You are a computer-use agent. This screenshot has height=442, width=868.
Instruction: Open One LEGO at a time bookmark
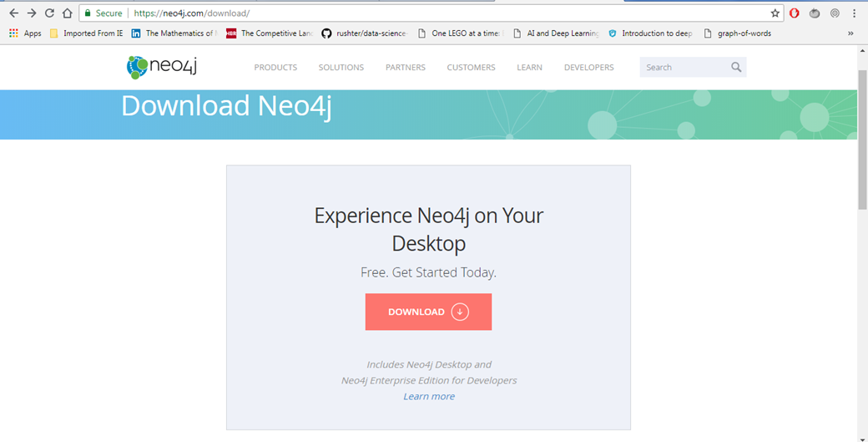(x=461, y=33)
